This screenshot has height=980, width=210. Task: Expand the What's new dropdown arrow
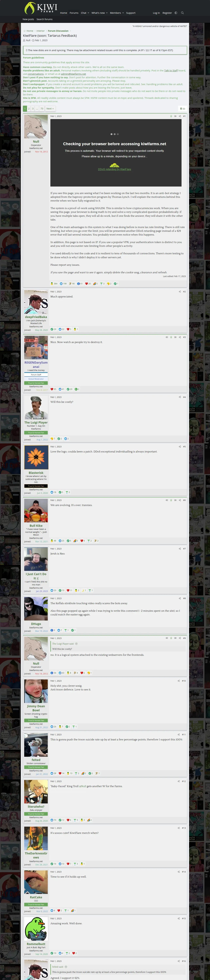tap(107, 13)
